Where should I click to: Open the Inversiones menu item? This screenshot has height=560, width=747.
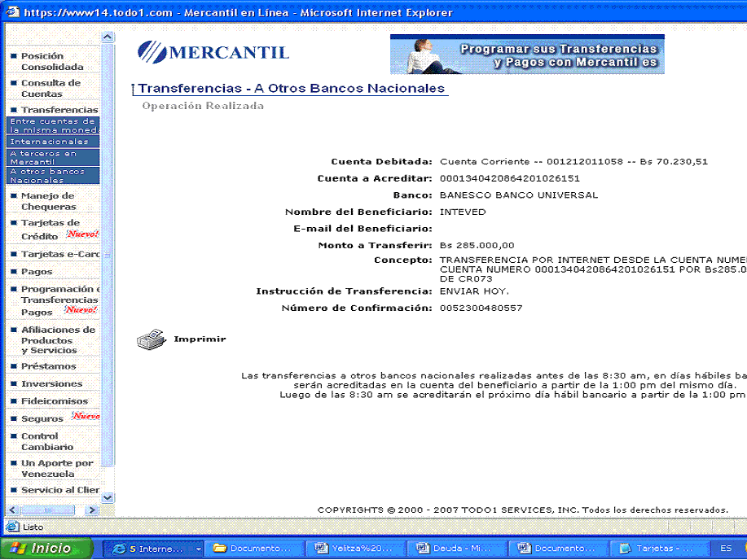click(x=51, y=383)
